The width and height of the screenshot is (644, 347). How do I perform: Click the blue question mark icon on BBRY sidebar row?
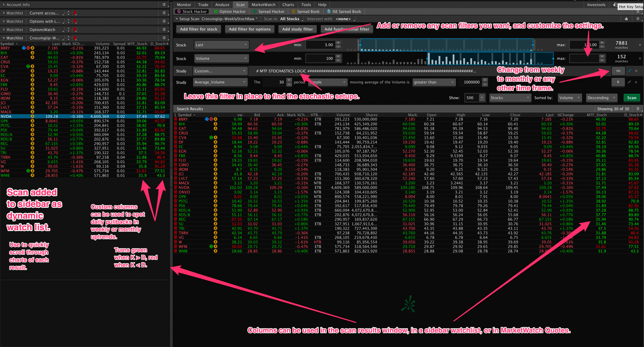[24, 48]
